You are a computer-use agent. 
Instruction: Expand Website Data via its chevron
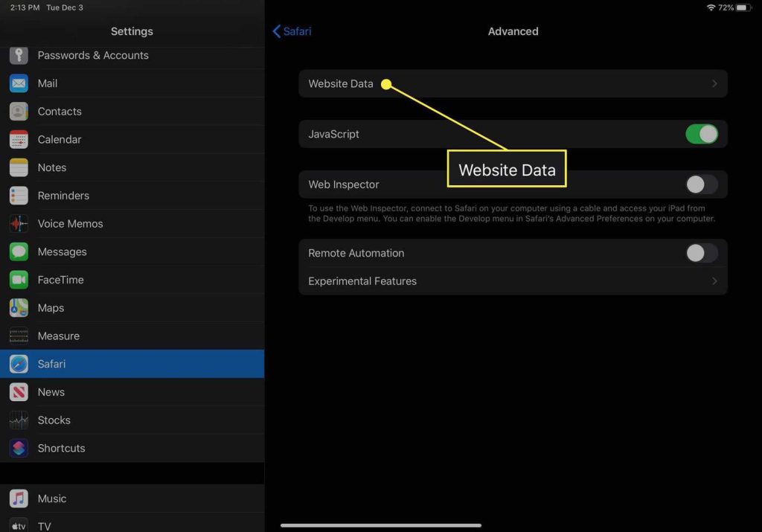pyautogui.click(x=714, y=84)
